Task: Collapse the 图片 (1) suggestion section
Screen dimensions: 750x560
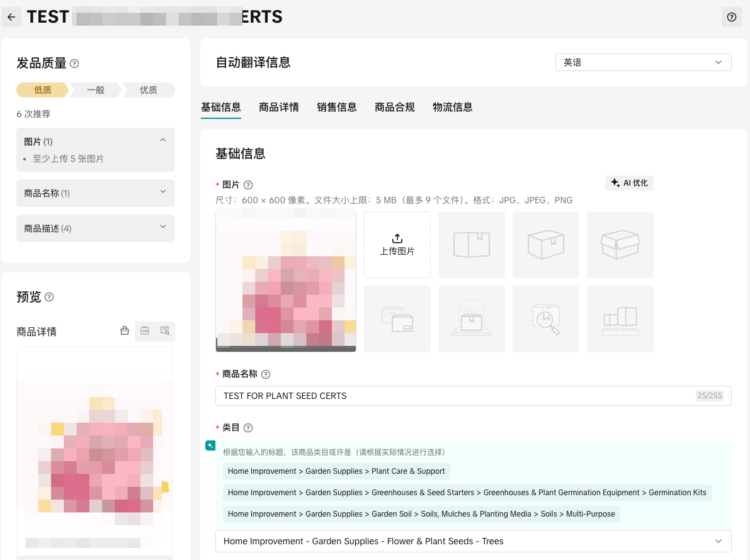Action: (163, 140)
